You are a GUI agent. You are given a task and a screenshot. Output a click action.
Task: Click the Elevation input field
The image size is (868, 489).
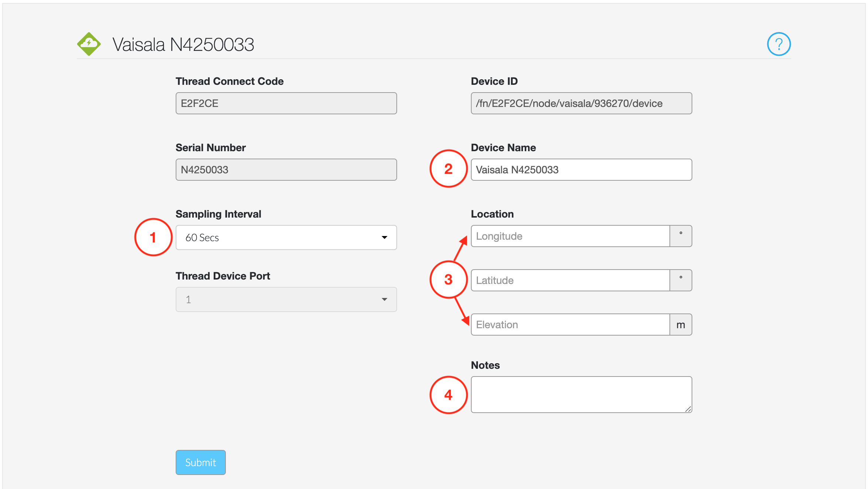click(571, 325)
